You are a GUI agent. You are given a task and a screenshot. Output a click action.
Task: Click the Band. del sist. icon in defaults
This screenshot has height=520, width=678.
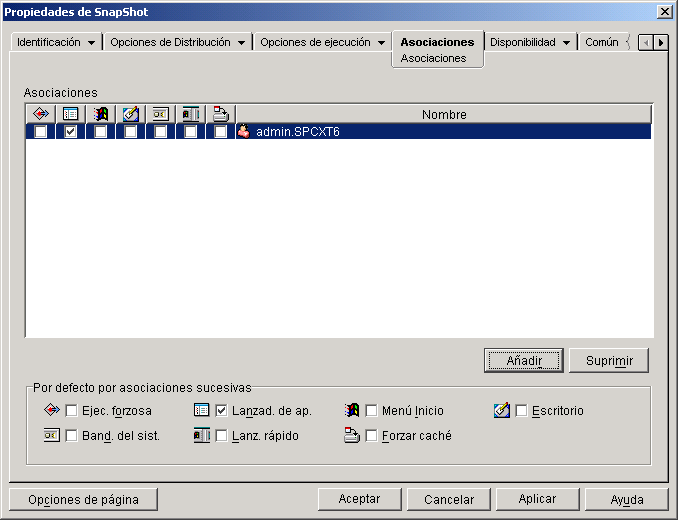pyautogui.click(x=52, y=435)
